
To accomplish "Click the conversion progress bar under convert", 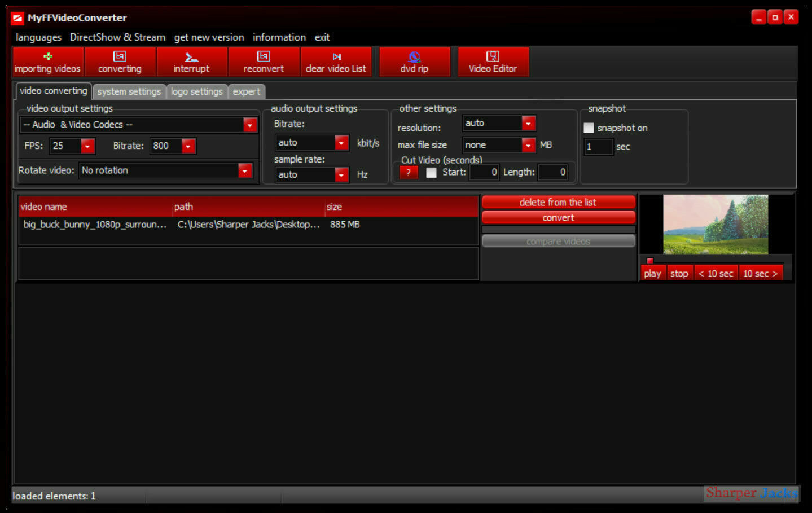I will 559,230.
